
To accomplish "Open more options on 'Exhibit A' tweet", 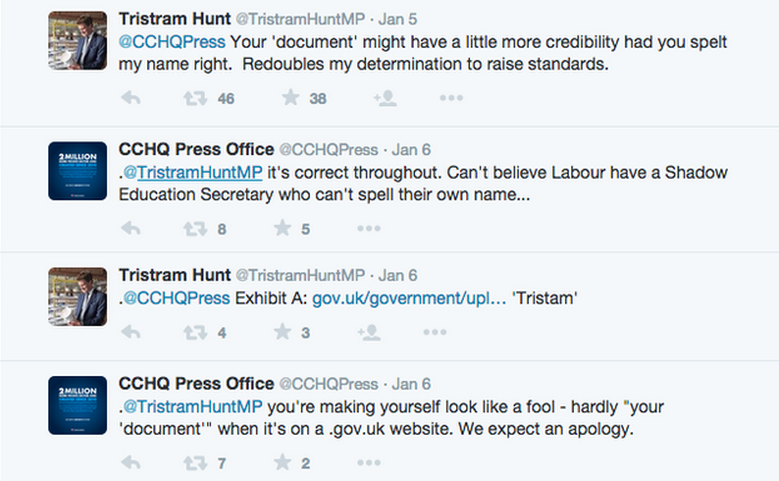I will coord(435,332).
